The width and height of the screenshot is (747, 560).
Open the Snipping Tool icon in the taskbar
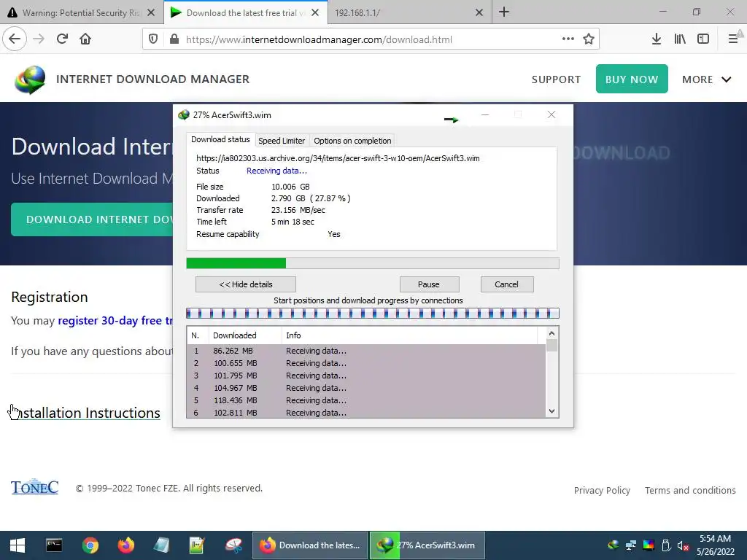(233, 545)
